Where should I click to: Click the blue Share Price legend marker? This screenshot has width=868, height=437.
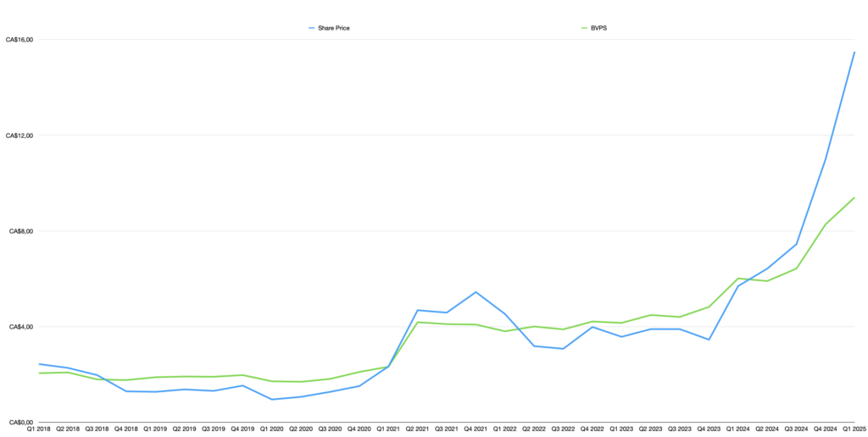pyautogui.click(x=312, y=28)
